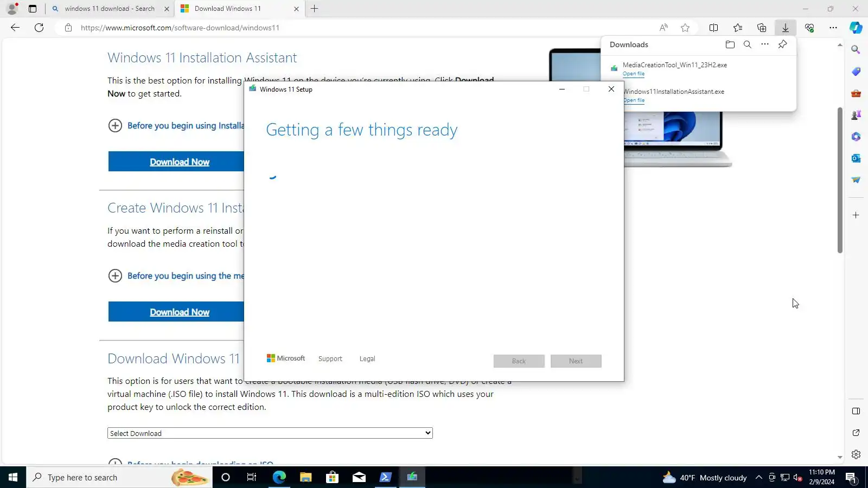Screen dimensions: 868x488
Task: Open the Windows Start menu
Action: [x=13, y=477]
